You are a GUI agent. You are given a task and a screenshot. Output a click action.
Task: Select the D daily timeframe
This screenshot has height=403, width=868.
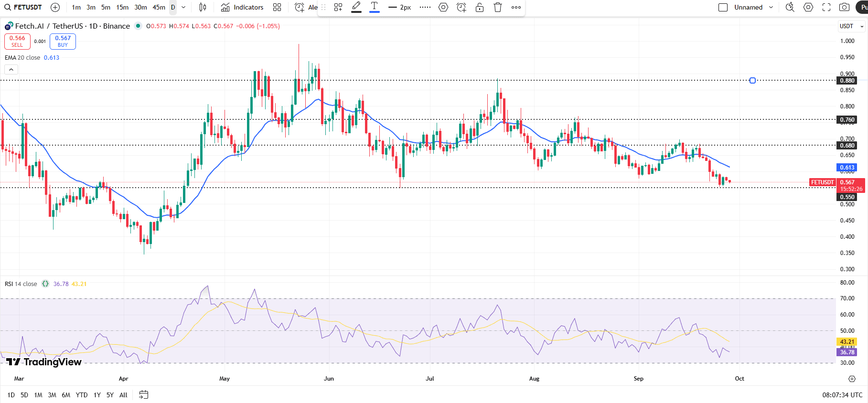[173, 7]
